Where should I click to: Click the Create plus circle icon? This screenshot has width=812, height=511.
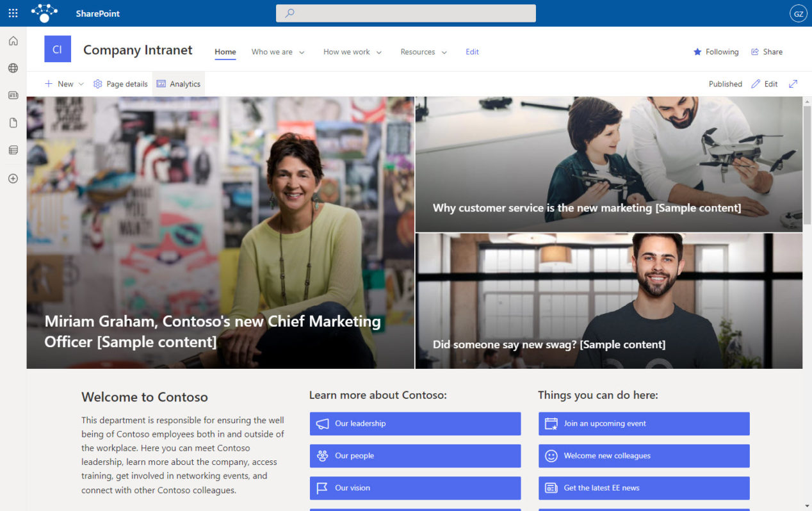coord(13,179)
